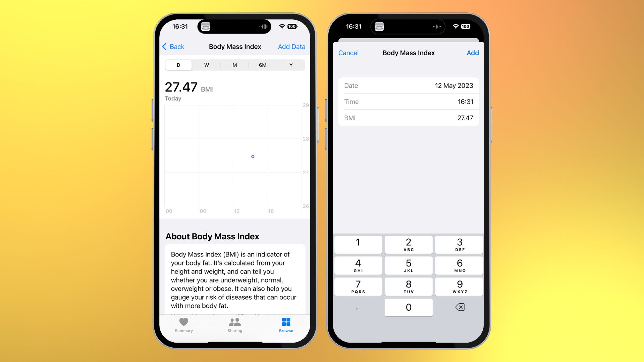Screen dimensions: 644x362
Task: Select the Time field in entry form
Action: [408, 101]
